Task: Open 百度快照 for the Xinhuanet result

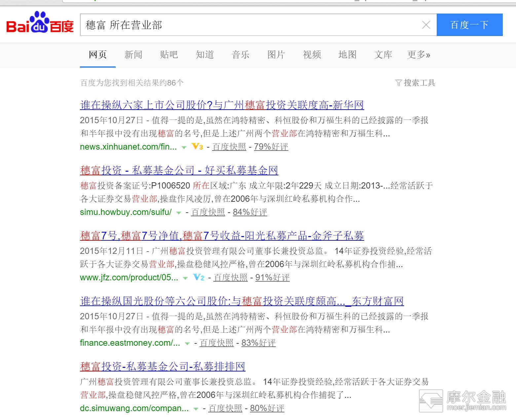Action: tap(229, 147)
